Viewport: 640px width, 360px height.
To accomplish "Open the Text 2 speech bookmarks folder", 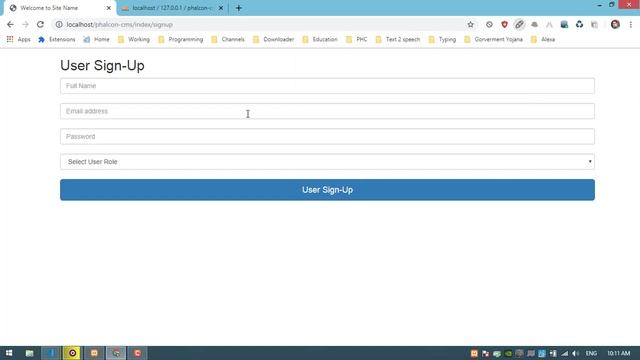I will [398, 39].
